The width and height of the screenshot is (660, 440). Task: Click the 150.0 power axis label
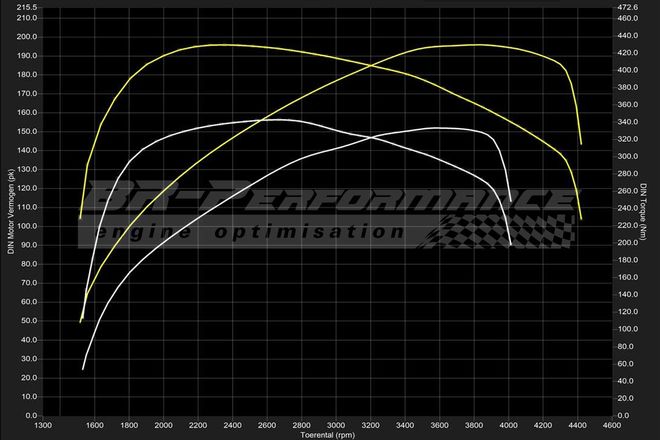(x=27, y=132)
